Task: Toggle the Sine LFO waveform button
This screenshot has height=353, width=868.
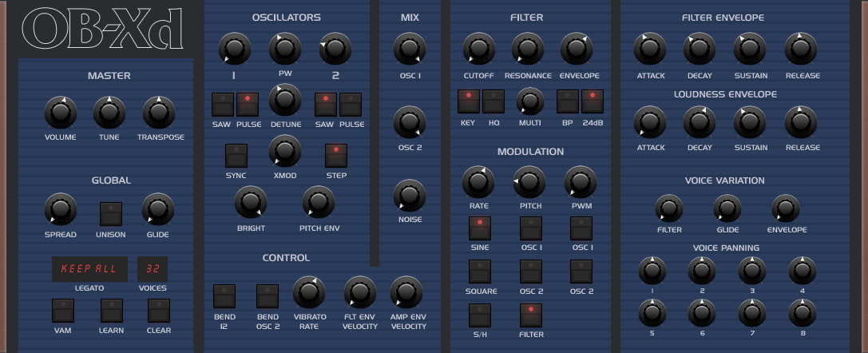Action: [479, 228]
